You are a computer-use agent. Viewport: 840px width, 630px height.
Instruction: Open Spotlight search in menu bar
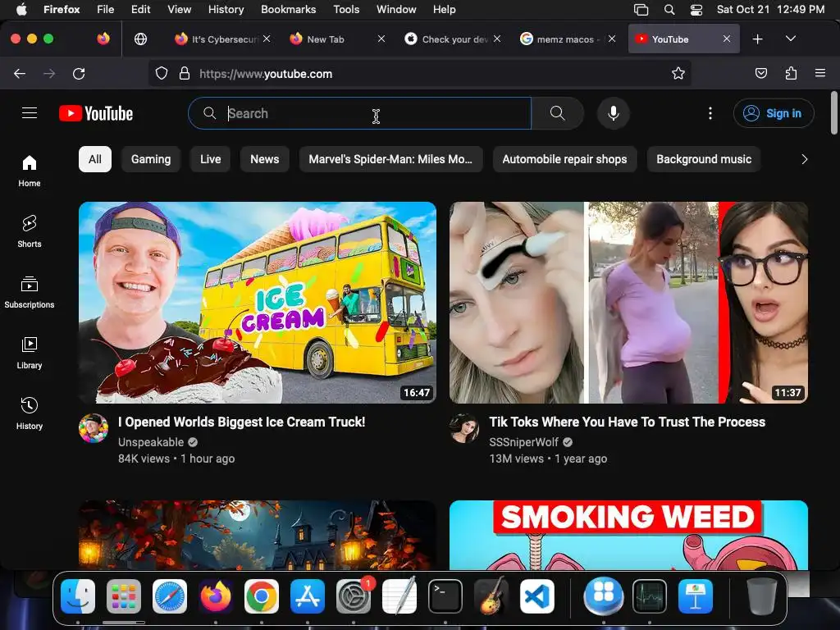pyautogui.click(x=669, y=10)
